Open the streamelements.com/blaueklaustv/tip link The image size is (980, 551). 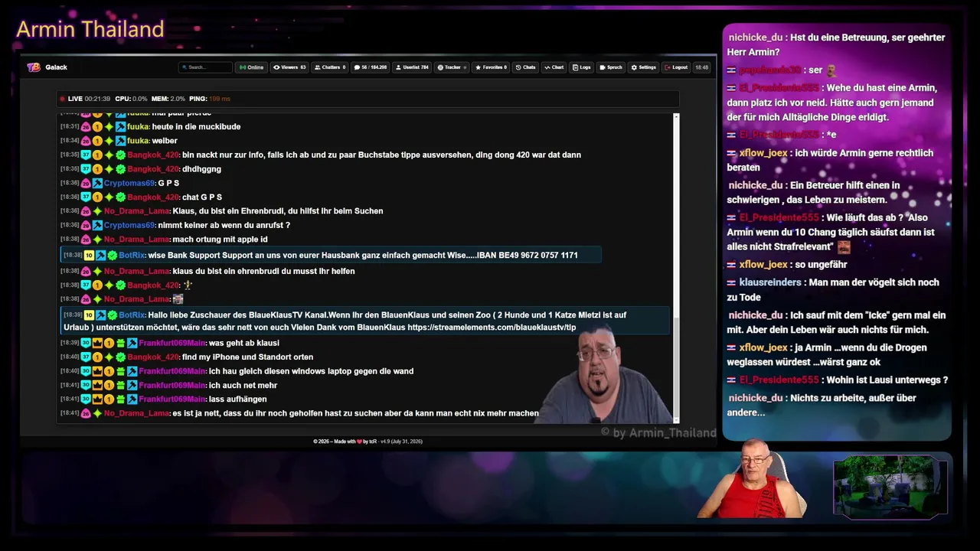click(492, 328)
